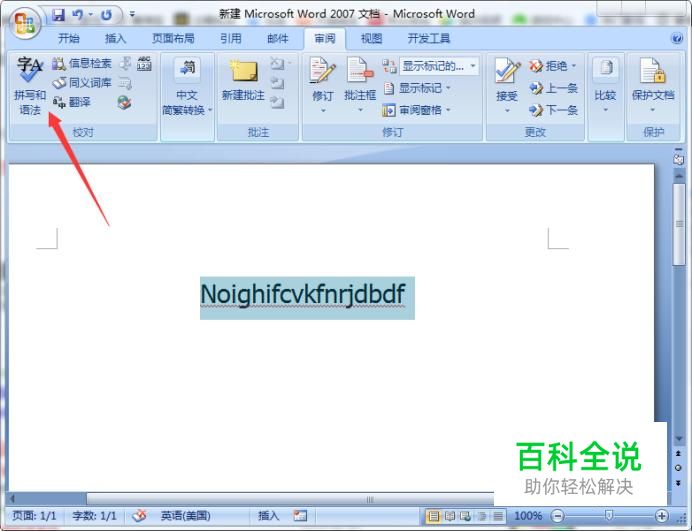
Task: Open Word help question mark icon
Action: click(677, 38)
